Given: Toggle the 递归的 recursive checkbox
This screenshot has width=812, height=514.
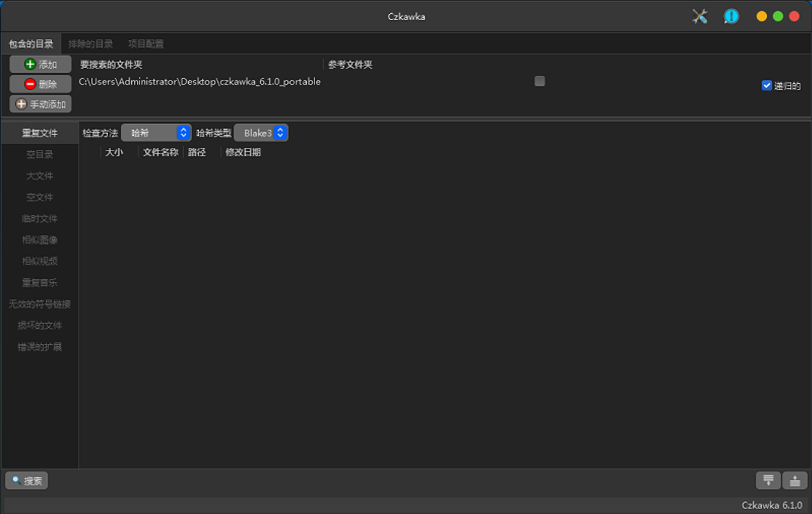Looking at the screenshot, I should 767,85.
